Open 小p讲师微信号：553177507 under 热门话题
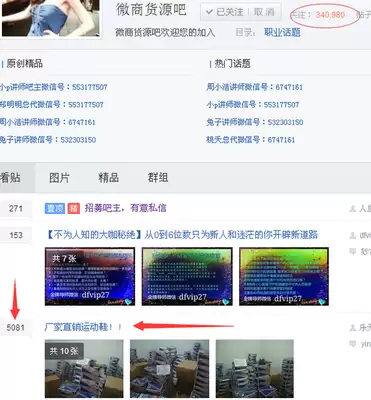 coord(253,105)
